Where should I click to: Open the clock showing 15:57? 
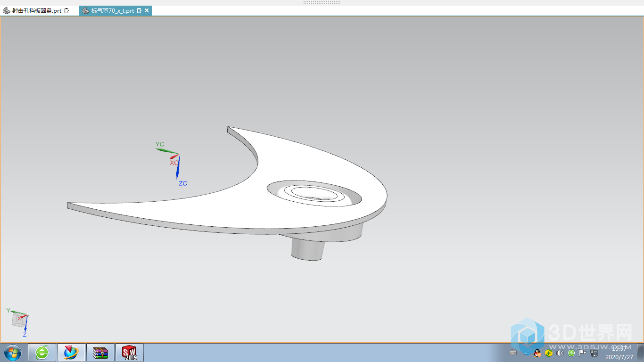[x=619, y=353]
